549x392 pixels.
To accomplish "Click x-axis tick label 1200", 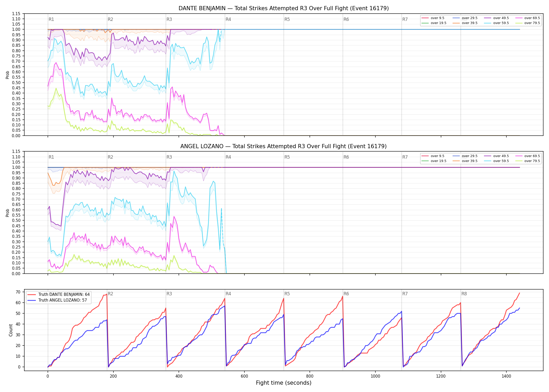I will pos(441,376).
